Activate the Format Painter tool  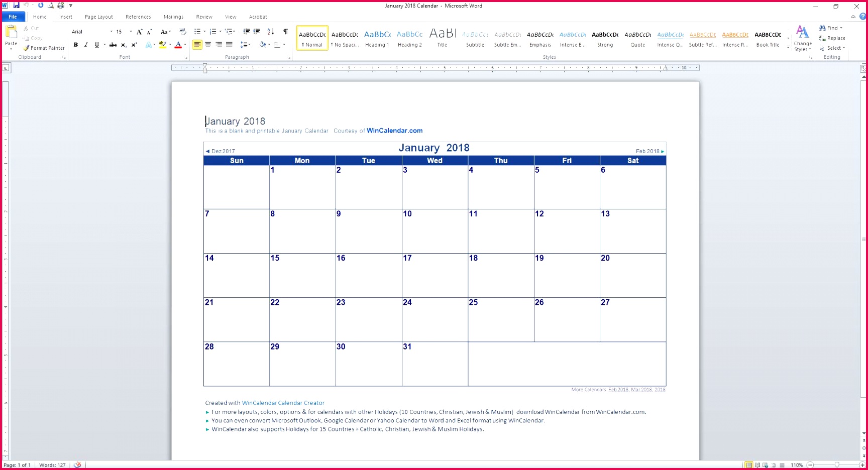44,48
